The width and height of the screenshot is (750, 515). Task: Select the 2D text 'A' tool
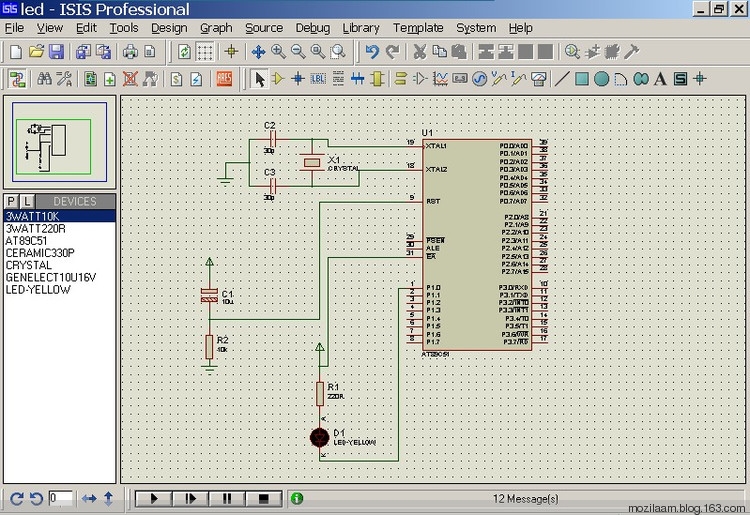click(661, 78)
